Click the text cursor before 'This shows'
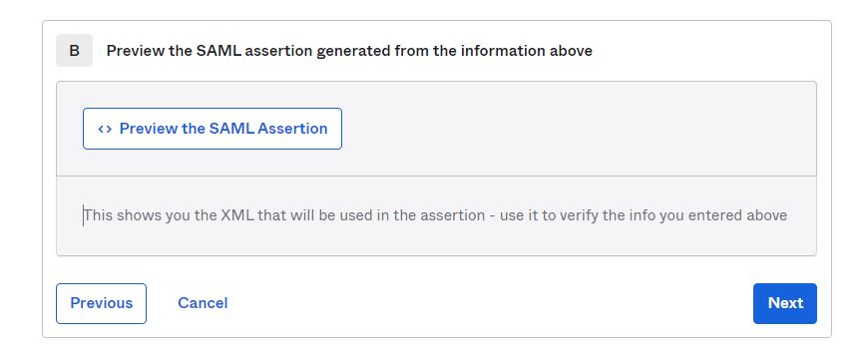Screen dimensions: 868x359 point(84,215)
